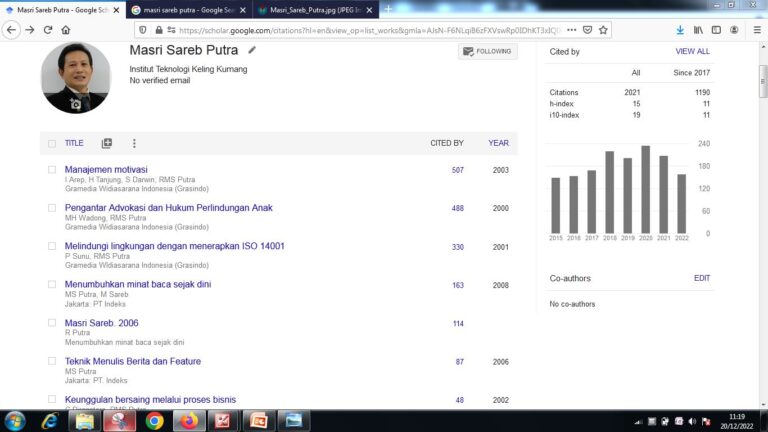The image size is (768, 432).
Task: Open the browser home page
Action: [x=66, y=30]
